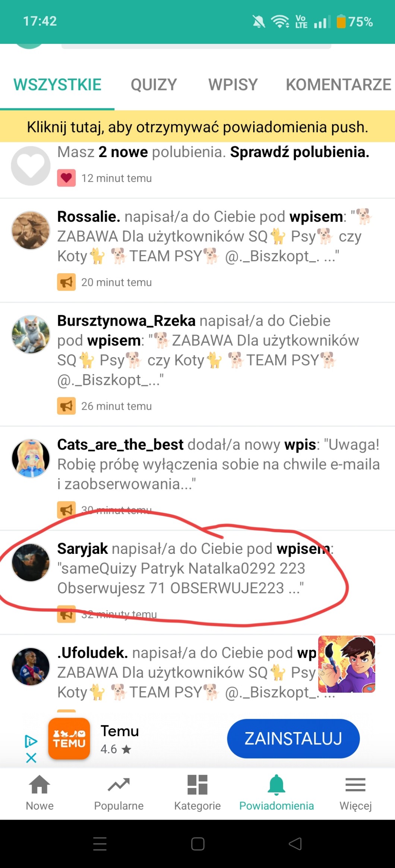Click the push notifications yellow banner
395x868 pixels.
click(197, 127)
